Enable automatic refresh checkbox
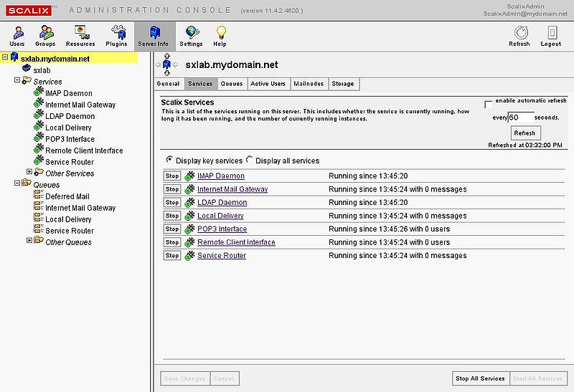The height and width of the screenshot is (392, 574). click(489, 104)
